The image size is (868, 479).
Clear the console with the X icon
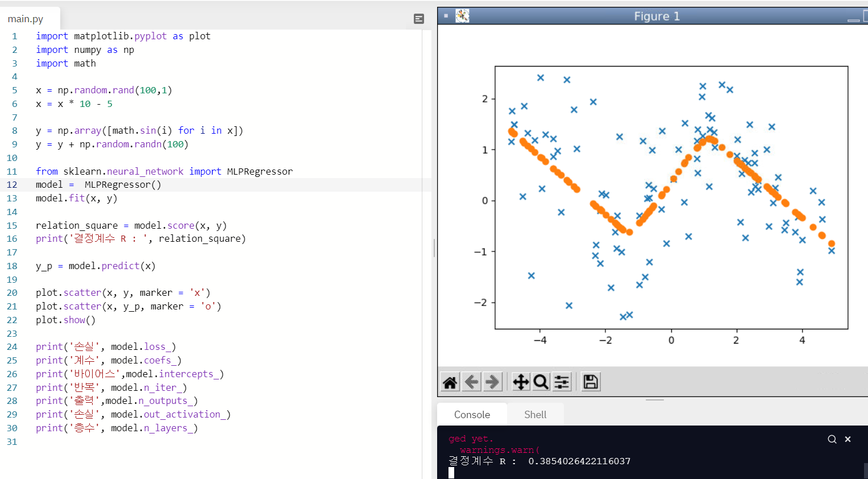pyautogui.click(x=848, y=439)
